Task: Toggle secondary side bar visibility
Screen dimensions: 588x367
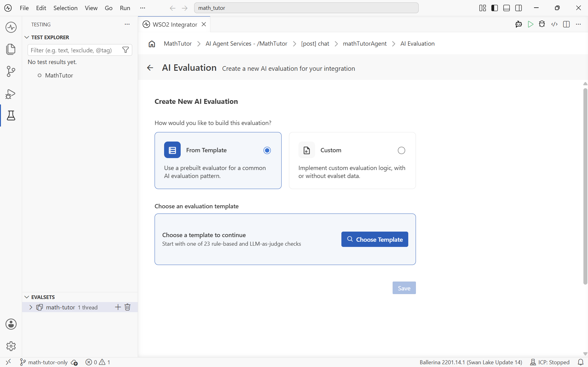Action: click(518, 8)
